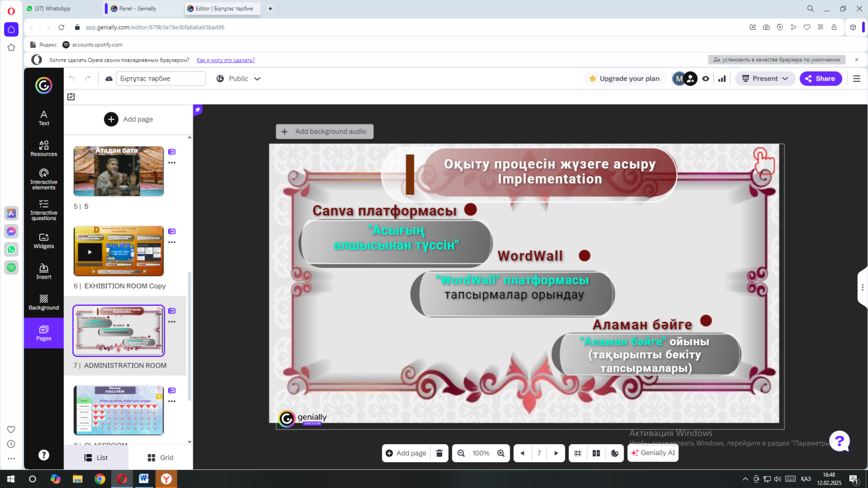This screenshot has width=868, height=488.
Task: Open the hamburger menu at top right
Action: click(857, 78)
